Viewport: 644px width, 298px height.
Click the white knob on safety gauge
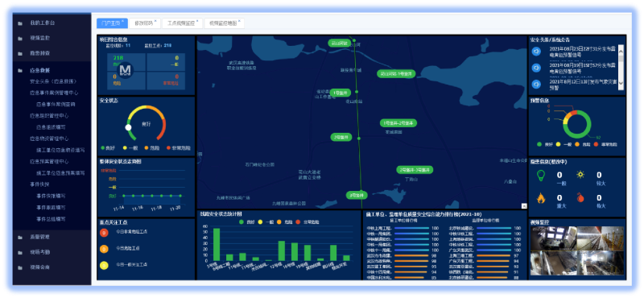[x=128, y=127]
